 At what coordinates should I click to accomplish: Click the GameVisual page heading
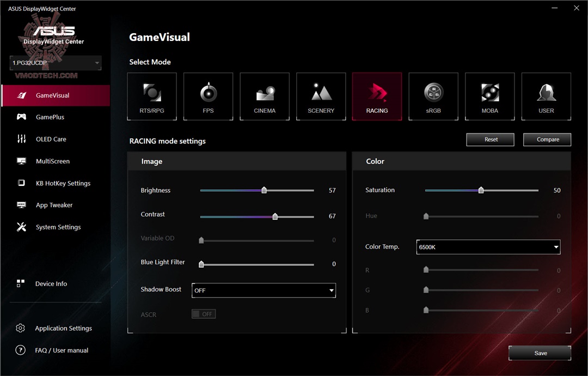click(160, 37)
